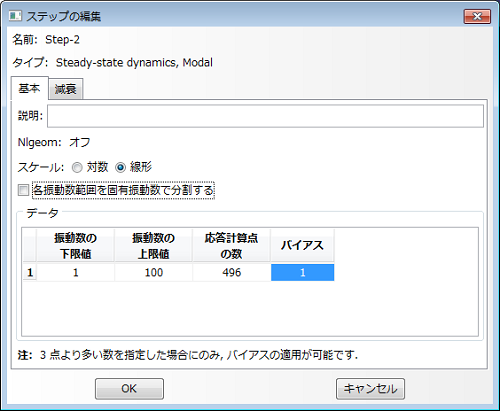The image size is (500, 411).
Task: Click the 振動数の下限値 column header
Action: coord(76,246)
